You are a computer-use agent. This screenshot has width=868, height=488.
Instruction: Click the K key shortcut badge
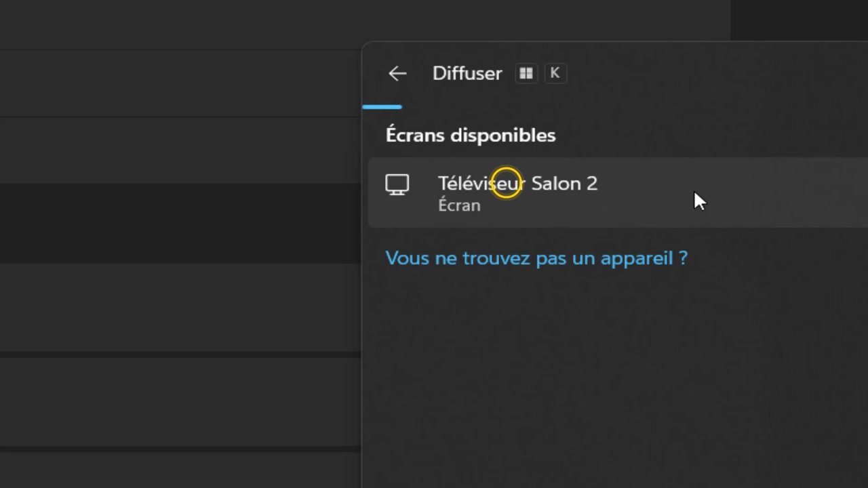(555, 73)
